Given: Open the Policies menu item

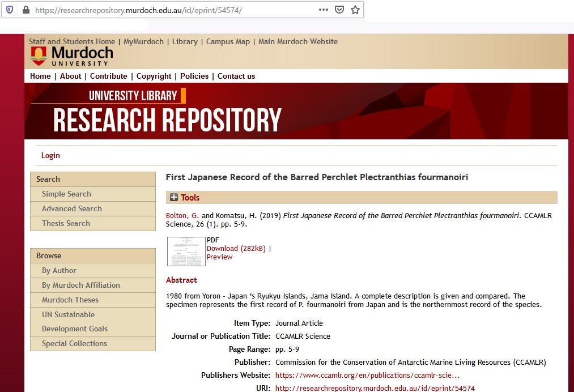Looking at the screenshot, I should click(x=194, y=76).
